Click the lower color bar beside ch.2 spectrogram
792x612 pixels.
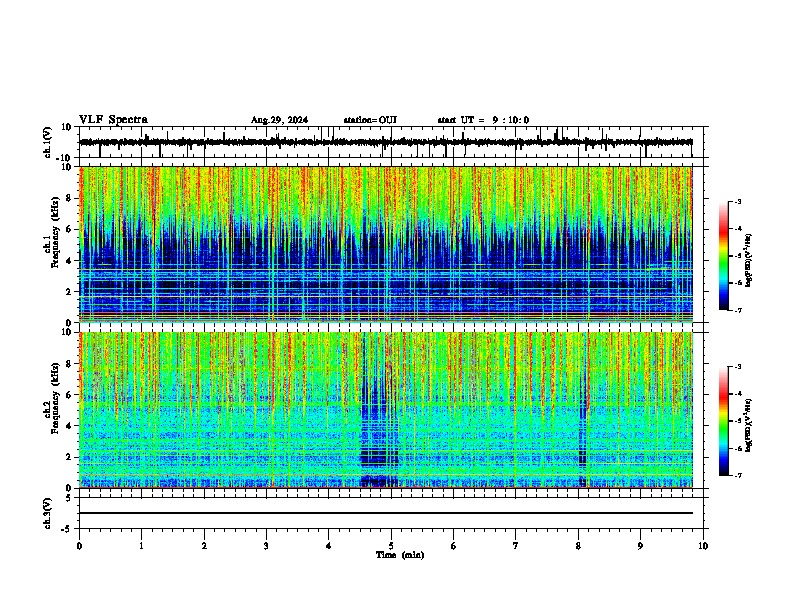pos(724,421)
